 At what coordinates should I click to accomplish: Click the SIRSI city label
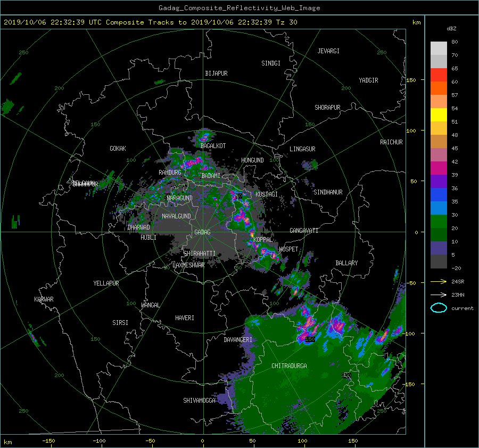click(x=120, y=323)
